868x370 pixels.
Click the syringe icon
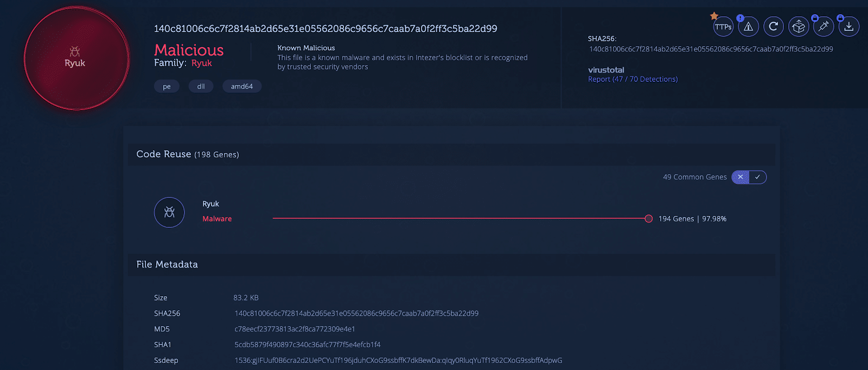point(824,27)
